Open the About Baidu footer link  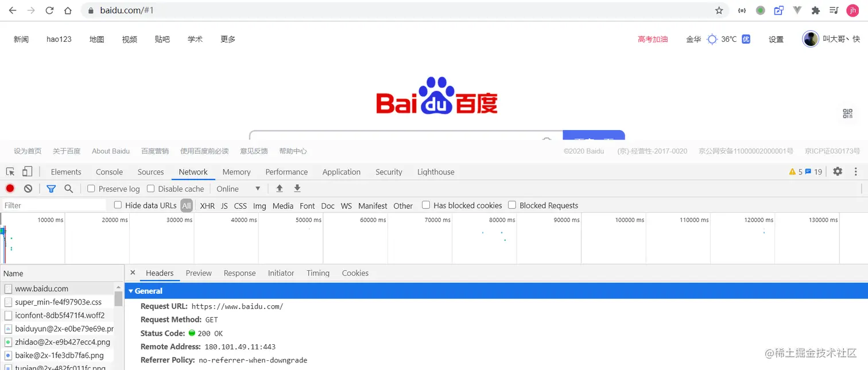click(x=111, y=151)
